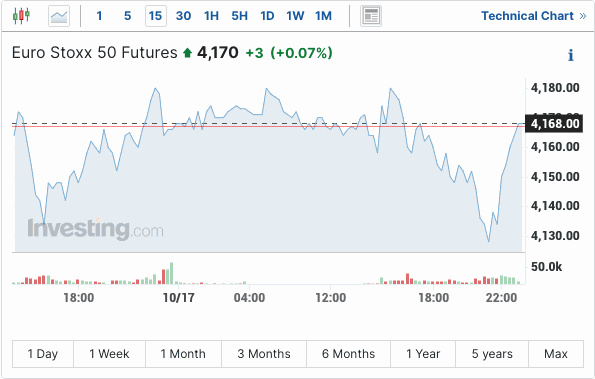Click the 4,180.00 axis label
This screenshot has width=595, height=379.
click(x=555, y=88)
